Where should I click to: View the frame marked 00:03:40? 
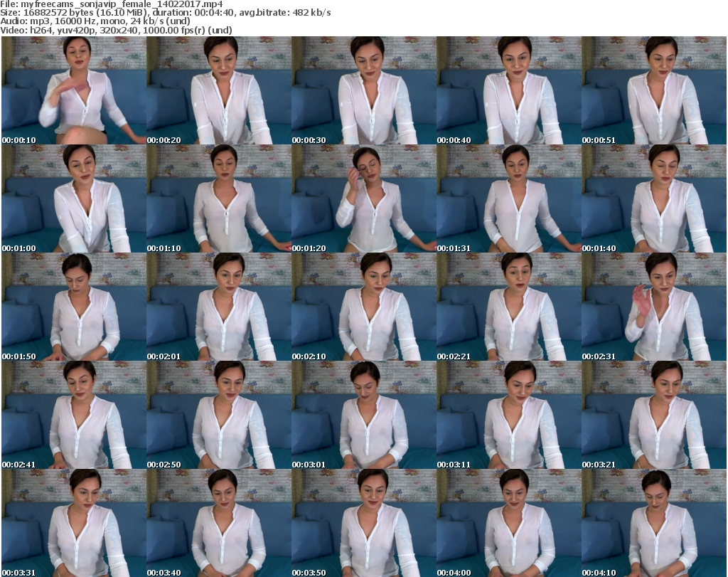(219, 523)
